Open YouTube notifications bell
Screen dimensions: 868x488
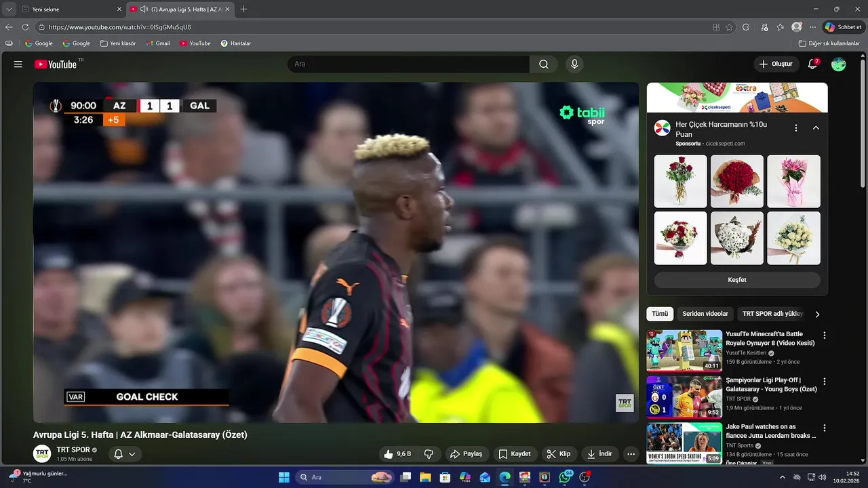[812, 64]
